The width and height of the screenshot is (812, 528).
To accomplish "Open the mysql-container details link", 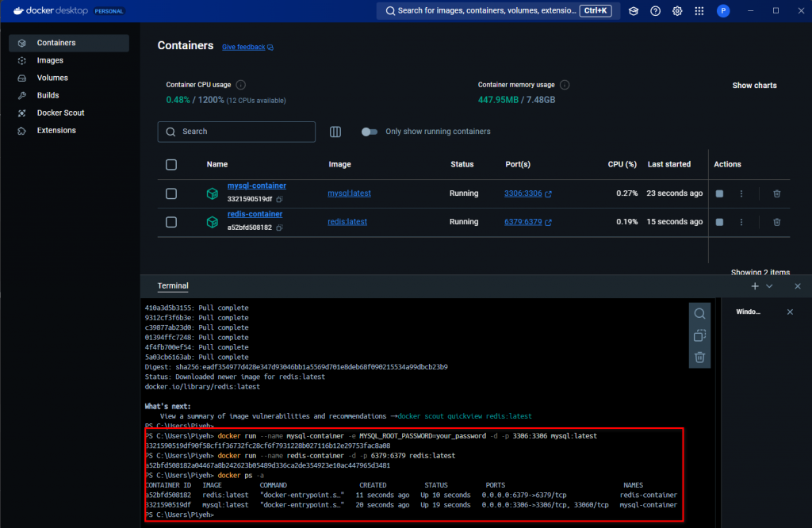I will 256,186.
